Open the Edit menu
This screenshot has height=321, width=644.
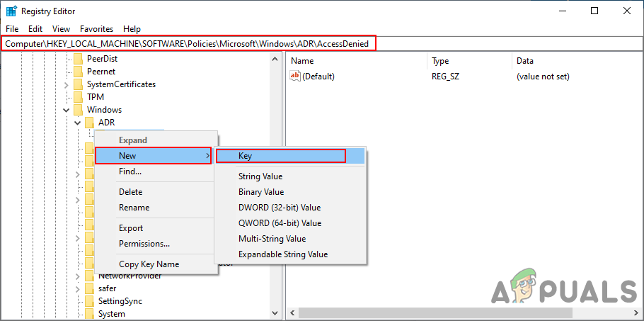35,29
